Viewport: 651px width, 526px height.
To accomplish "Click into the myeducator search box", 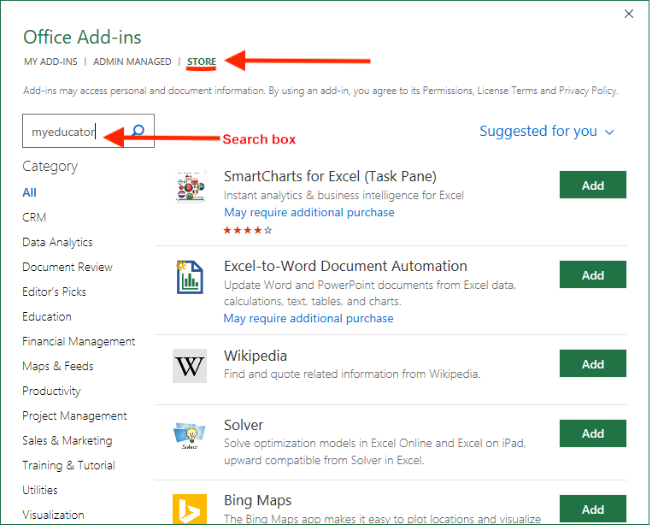I will pyautogui.click(x=88, y=131).
